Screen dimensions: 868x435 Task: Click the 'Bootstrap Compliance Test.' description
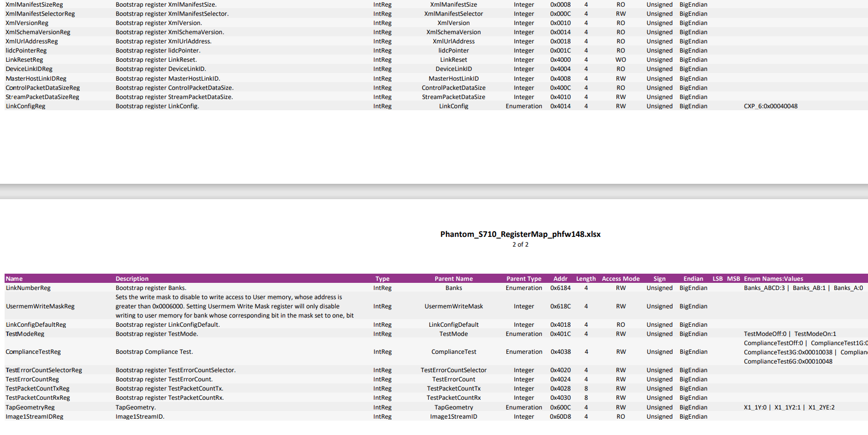click(x=154, y=352)
